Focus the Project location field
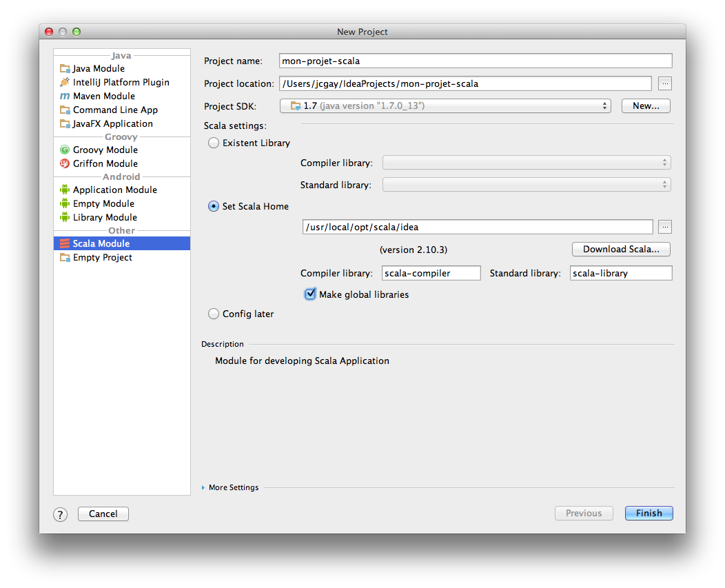Image resolution: width=725 pixels, height=588 pixels. click(466, 83)
